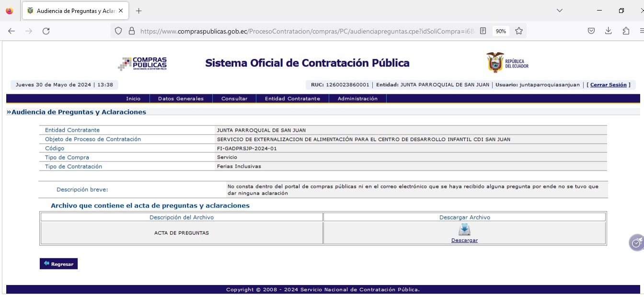
Task: Click the floating purple clock widget
Action: pyautogui.click(x=636, y=243)
